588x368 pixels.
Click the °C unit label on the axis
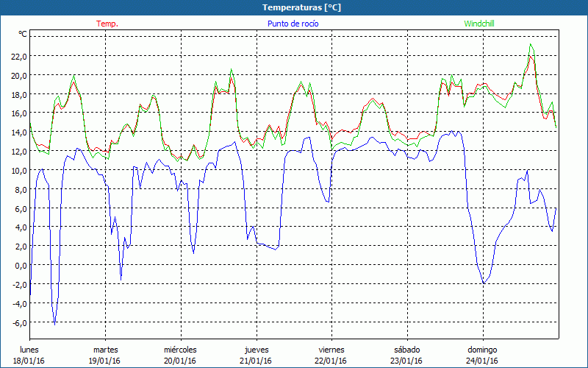(23, 34)
